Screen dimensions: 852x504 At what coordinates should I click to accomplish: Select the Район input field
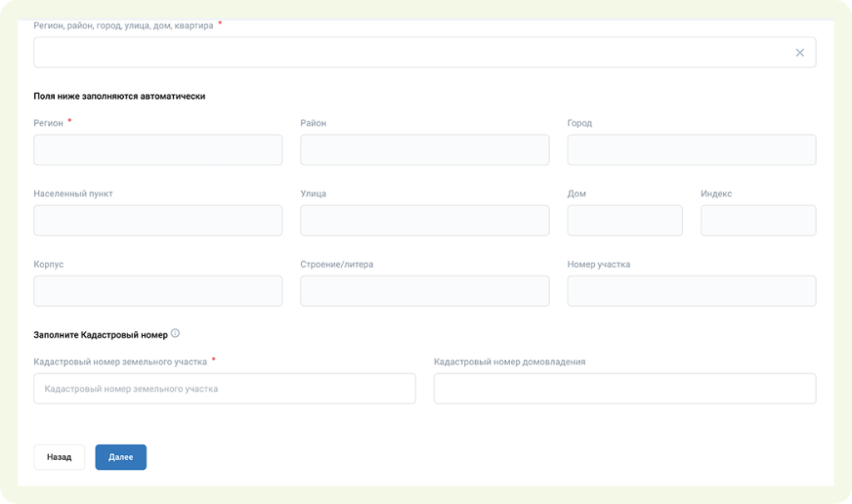click(x=424, y=151)
